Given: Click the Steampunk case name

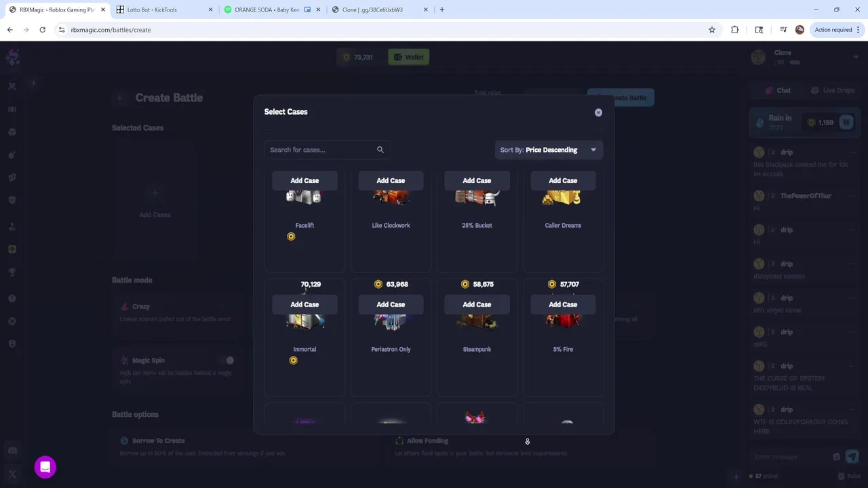Looking at the screenshot, I should click(477, 349).
